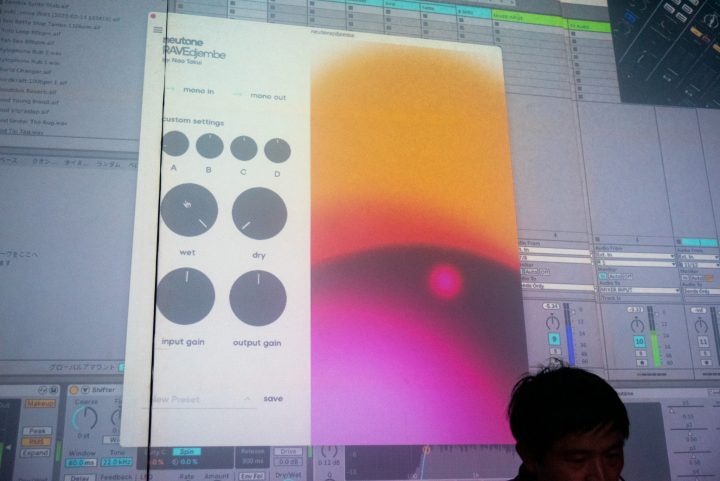Toggle track 10 activator in Ableton
This screenshot has height=481, width=720.
click(639, 341)
